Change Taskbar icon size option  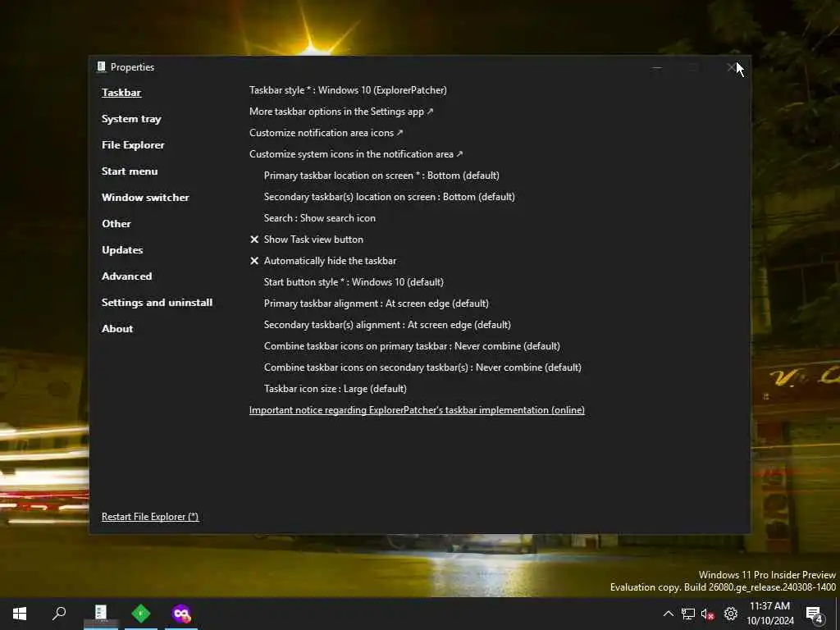point(336,389)
